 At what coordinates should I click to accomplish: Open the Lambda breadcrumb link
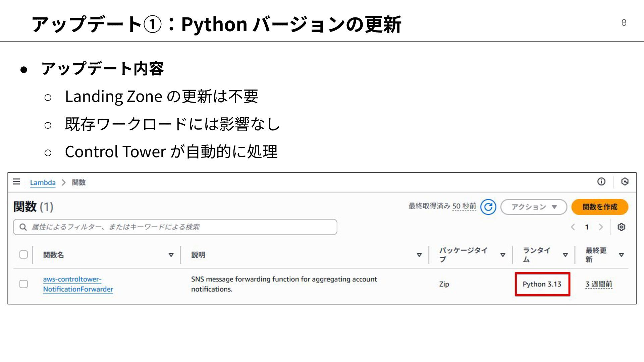coord(43,182)
